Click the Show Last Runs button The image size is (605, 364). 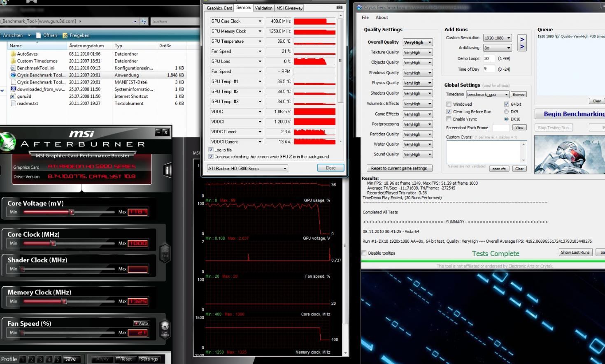pyautogui.click(x=575, y=252)
